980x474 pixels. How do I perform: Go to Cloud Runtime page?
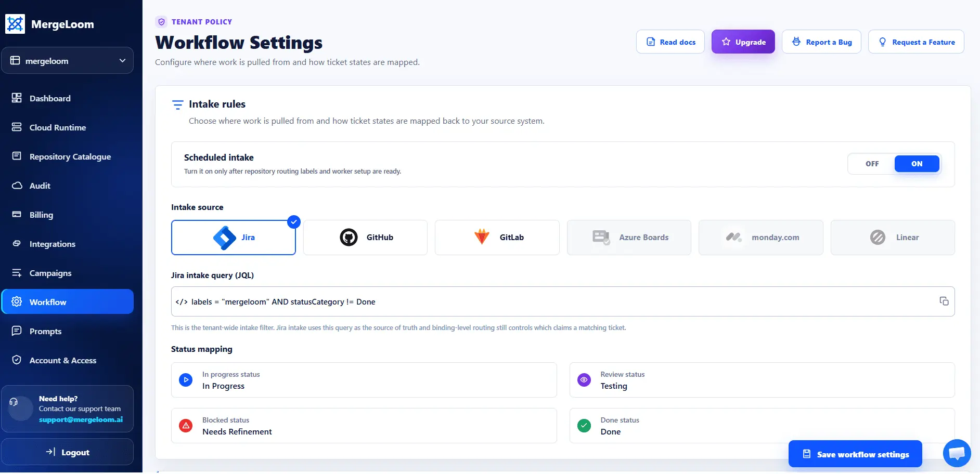tap(68, 127)
